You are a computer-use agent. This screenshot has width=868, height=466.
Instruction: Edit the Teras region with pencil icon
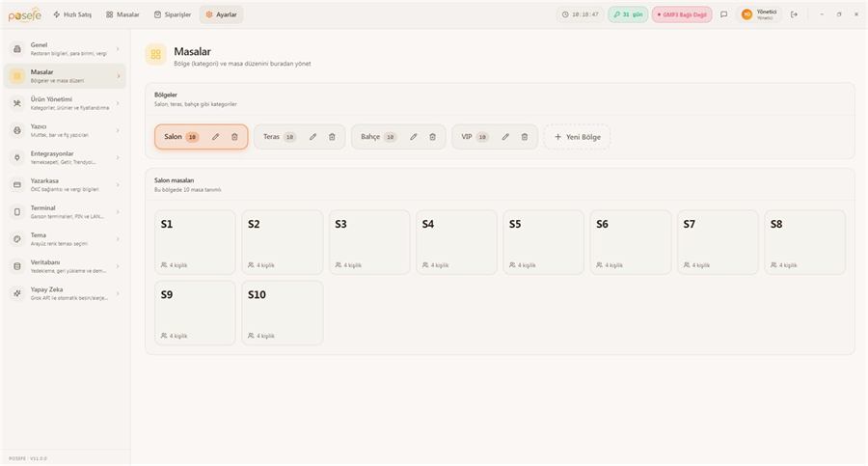pos(312,137)
